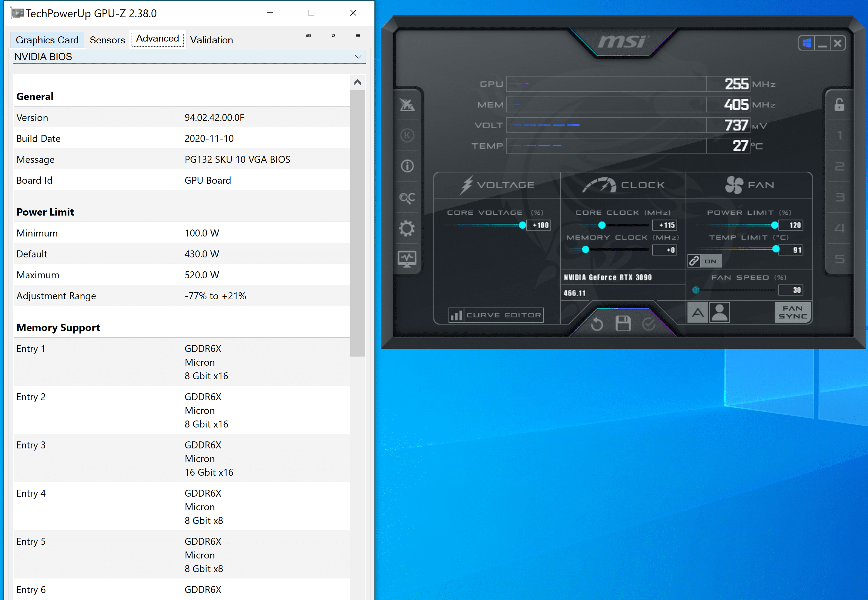Apply settings checkmark icon
Image resolution: width=868 pixels, height=600 pixels.
tap(649, 324)
